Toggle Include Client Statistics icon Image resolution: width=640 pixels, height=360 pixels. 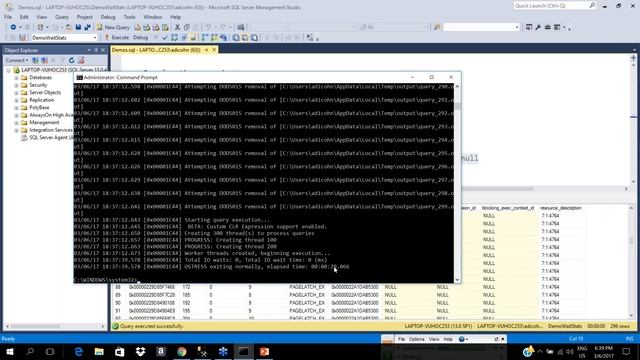(224, 38)
